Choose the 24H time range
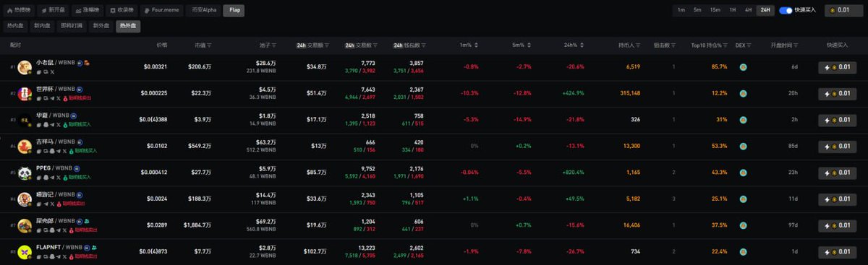 coord(765,10)
